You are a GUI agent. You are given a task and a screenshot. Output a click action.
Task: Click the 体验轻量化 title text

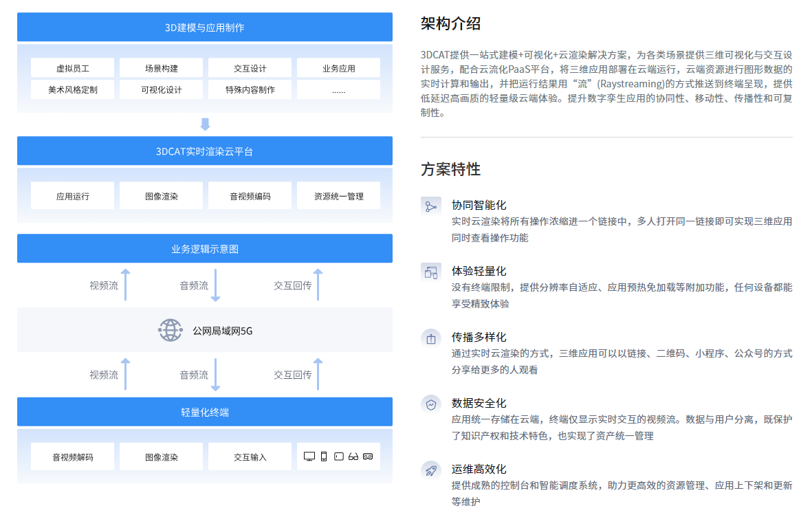pyautogui.click(x=479, y=271)
